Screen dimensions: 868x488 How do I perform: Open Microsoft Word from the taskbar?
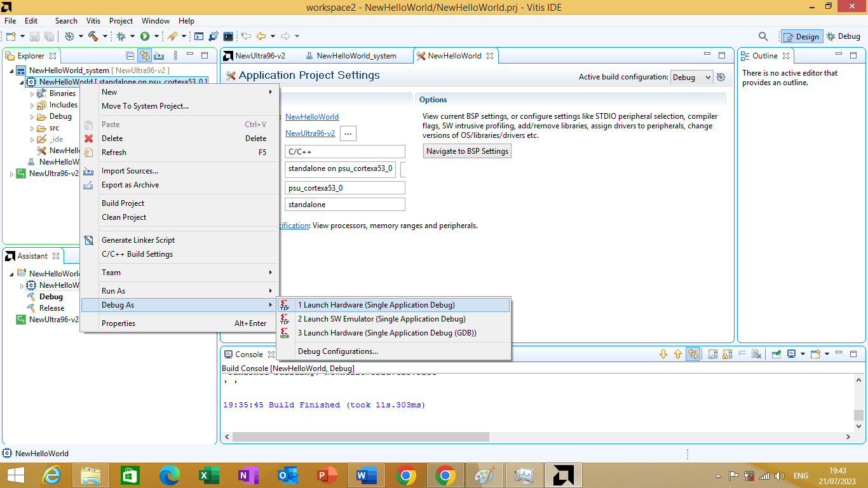point(367,475)
